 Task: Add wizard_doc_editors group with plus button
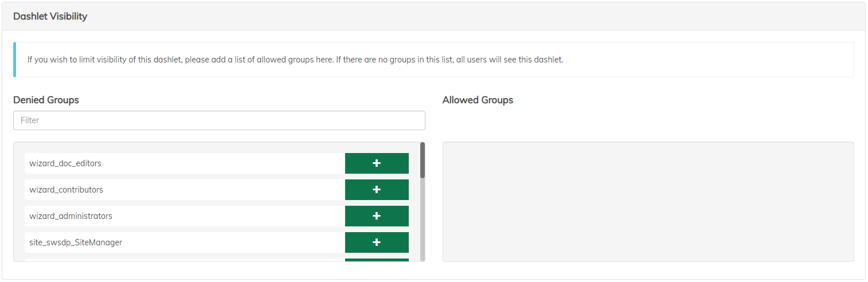(x=377, y=163)
